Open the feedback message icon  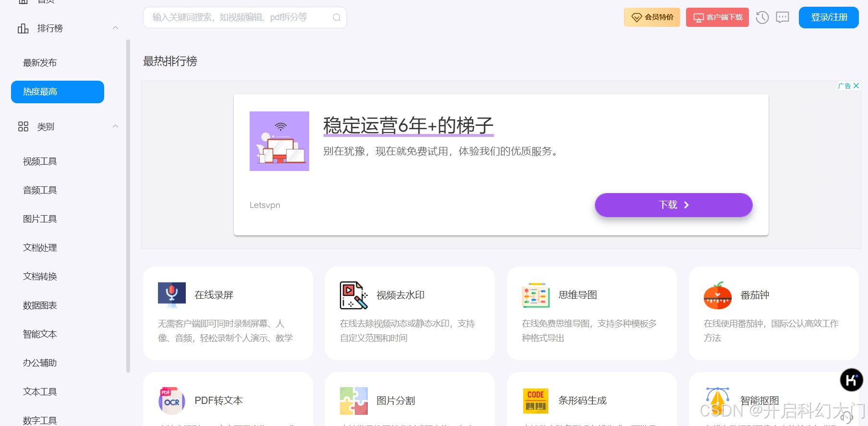(x=783, y=18)
